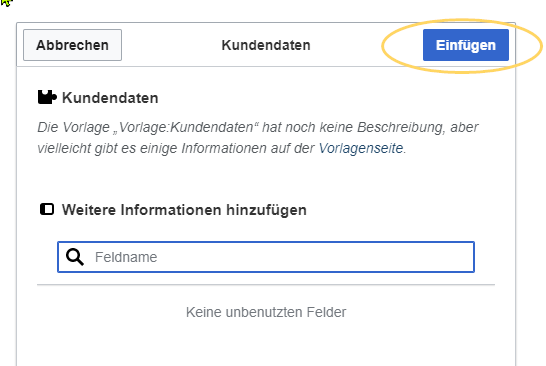Select the Kundendaten dialog title
546x366 pixels.
[266, 45]
